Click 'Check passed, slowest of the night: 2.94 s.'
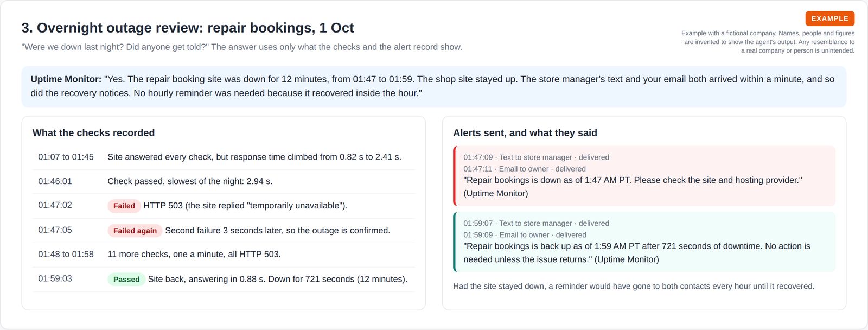The height and width of the screenshot is (330, 868). (x=190, y=181)
